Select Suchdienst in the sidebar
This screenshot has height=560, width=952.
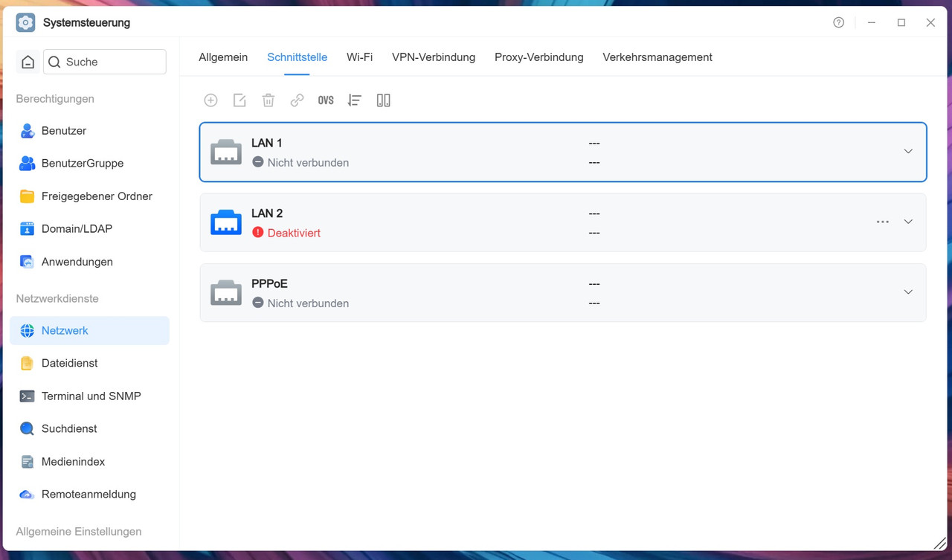pos(90,429)
